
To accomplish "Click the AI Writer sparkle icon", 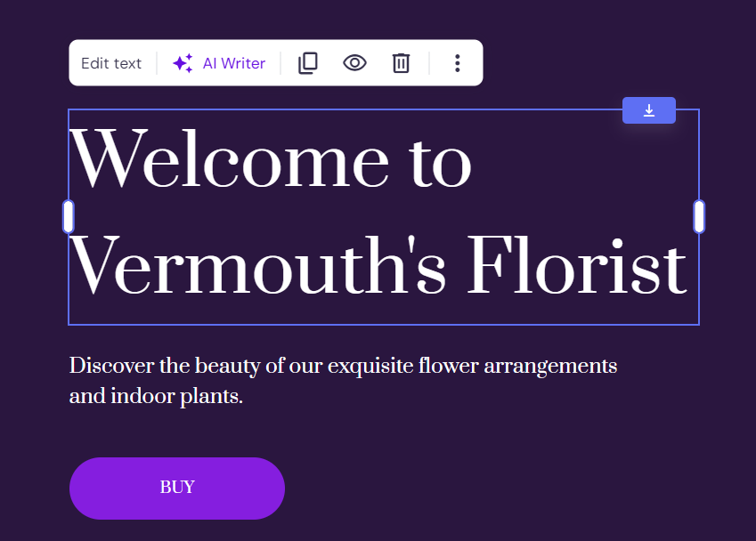I will coord(183,63).
